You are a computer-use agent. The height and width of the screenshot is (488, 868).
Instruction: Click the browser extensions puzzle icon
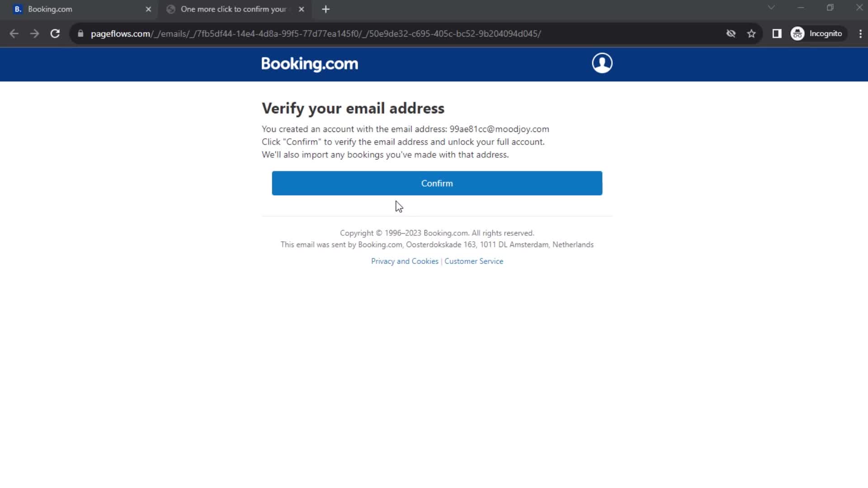click(777, 33)
